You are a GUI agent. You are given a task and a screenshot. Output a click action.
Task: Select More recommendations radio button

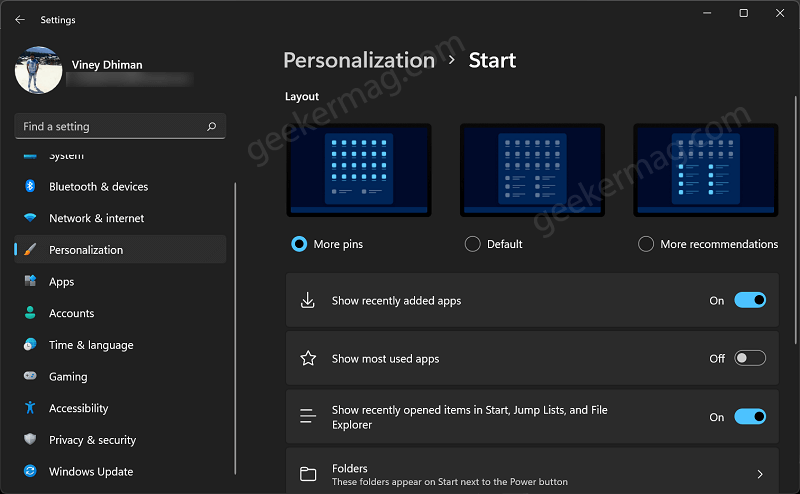pos(645,244)
